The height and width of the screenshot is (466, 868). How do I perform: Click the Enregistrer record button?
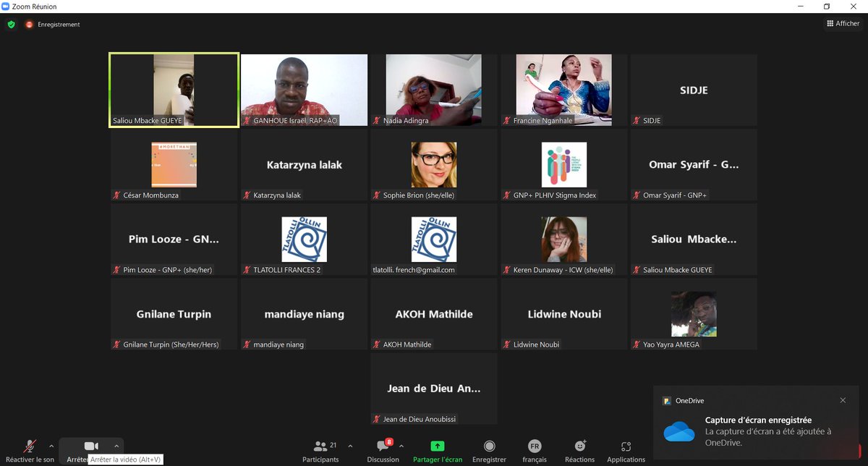[489, 450]
